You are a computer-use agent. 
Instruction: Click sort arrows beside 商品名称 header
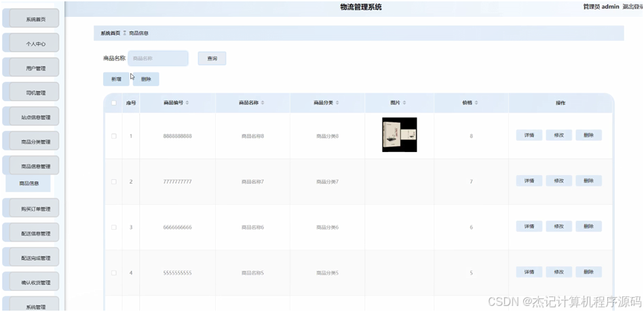pos(263,102)
